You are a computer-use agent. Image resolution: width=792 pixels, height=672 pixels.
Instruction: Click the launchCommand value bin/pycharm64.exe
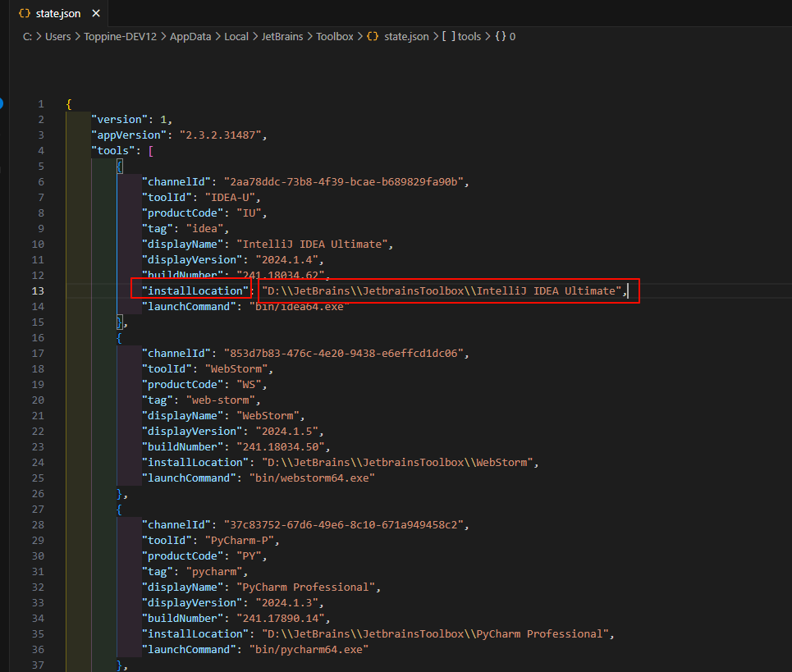click(309, 650)
